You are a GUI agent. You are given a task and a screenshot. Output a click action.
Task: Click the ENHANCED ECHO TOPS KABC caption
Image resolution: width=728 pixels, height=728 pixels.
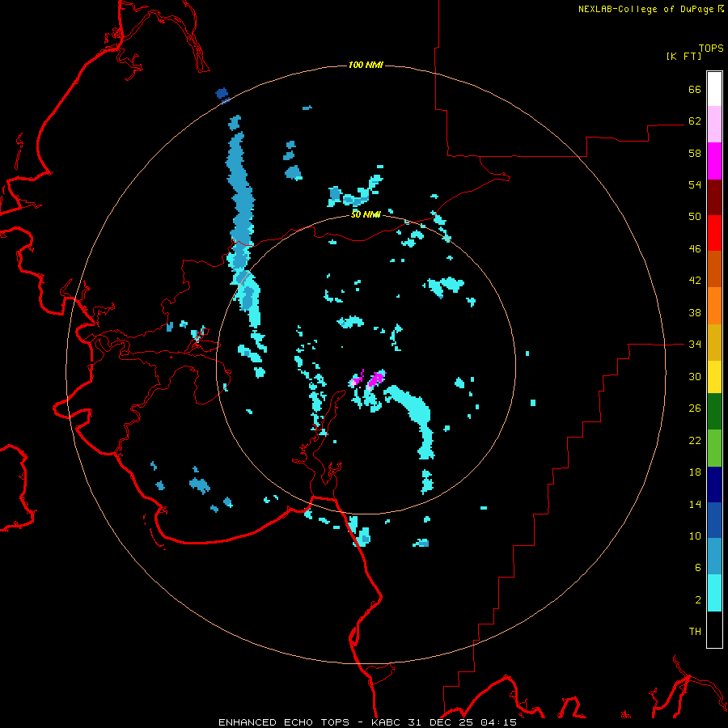pyautogui.click(x=367, y=722)
